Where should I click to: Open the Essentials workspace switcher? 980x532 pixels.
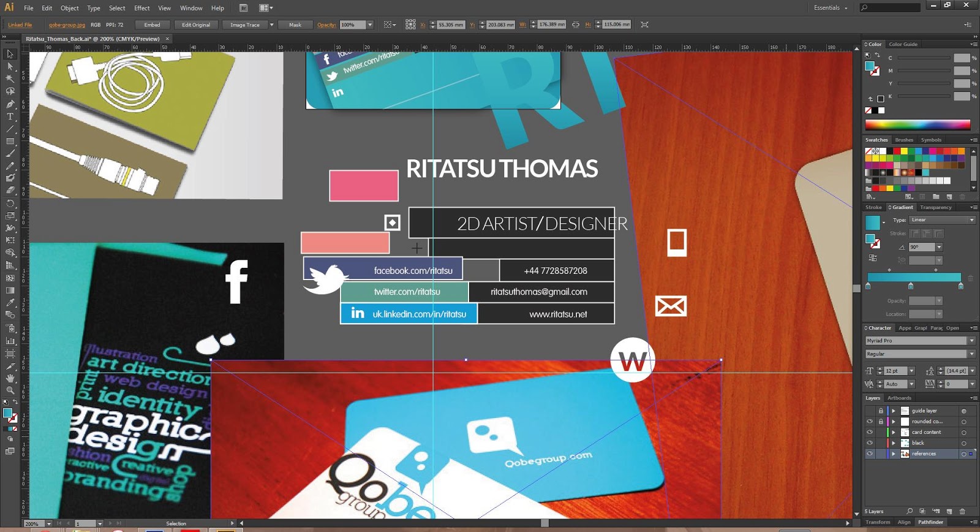coord(831,8)
